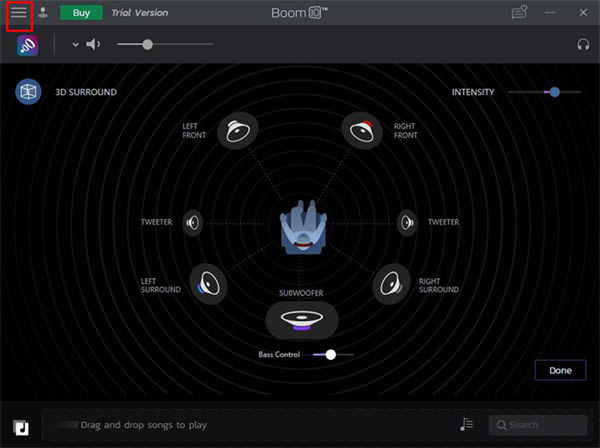Toggle the Right Front speaker
Image resolution: width=600 pixels, height=448 pixels.
click(362, 130)
